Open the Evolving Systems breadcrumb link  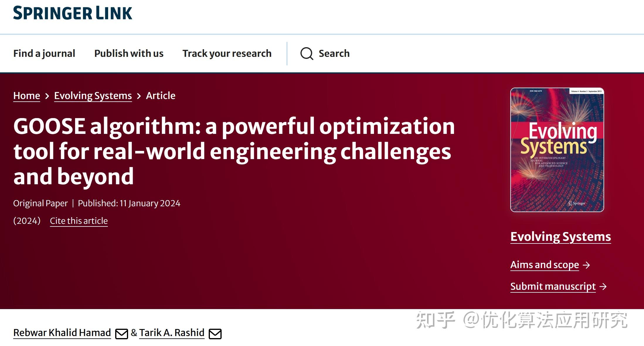tap(93, 96)
